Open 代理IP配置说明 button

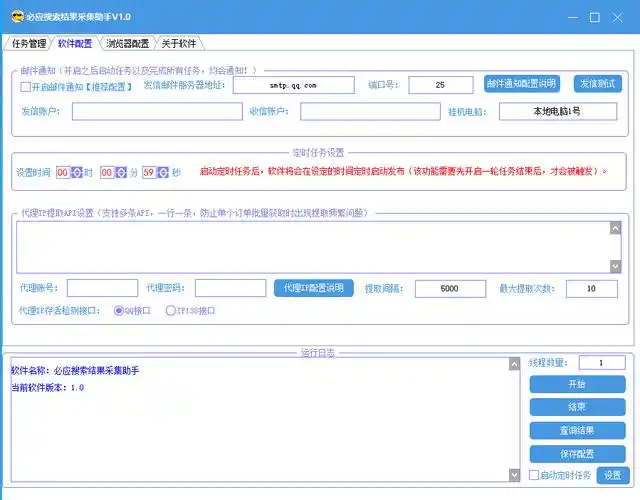coord(314,288)
